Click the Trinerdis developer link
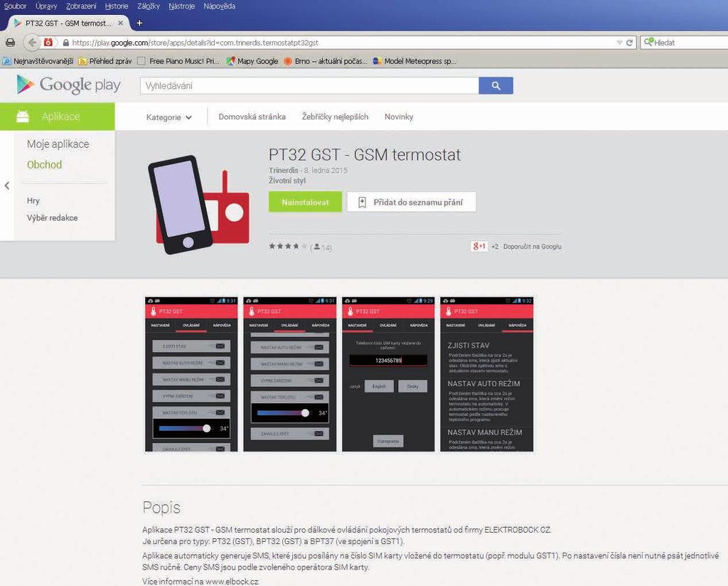728x586 pixels. [x=284, y=171]
